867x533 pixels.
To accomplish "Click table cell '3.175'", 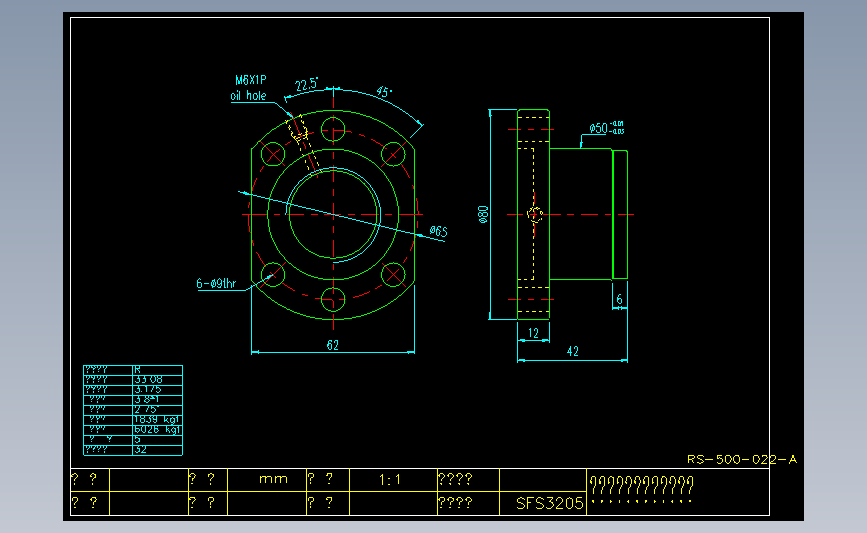I will coord(158,390).
